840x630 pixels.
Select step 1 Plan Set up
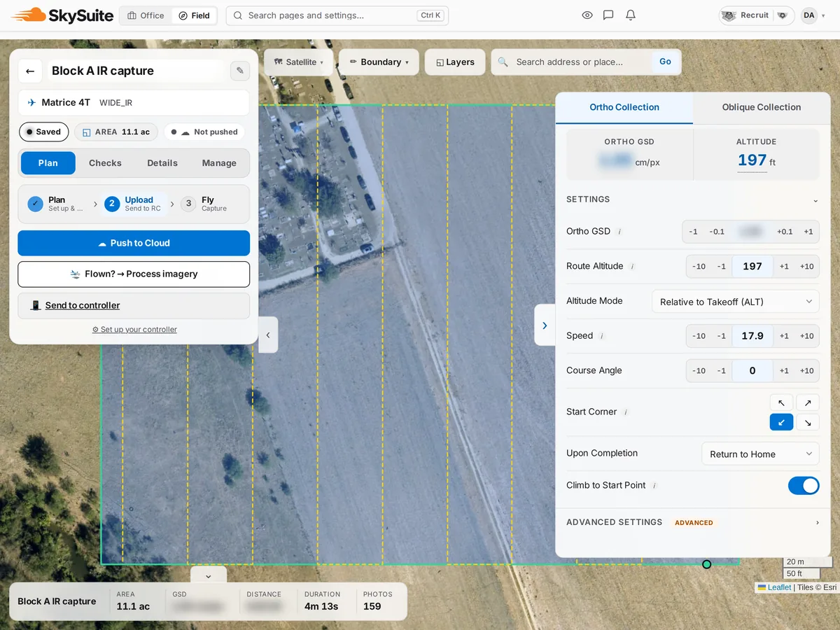click(57, 204)
